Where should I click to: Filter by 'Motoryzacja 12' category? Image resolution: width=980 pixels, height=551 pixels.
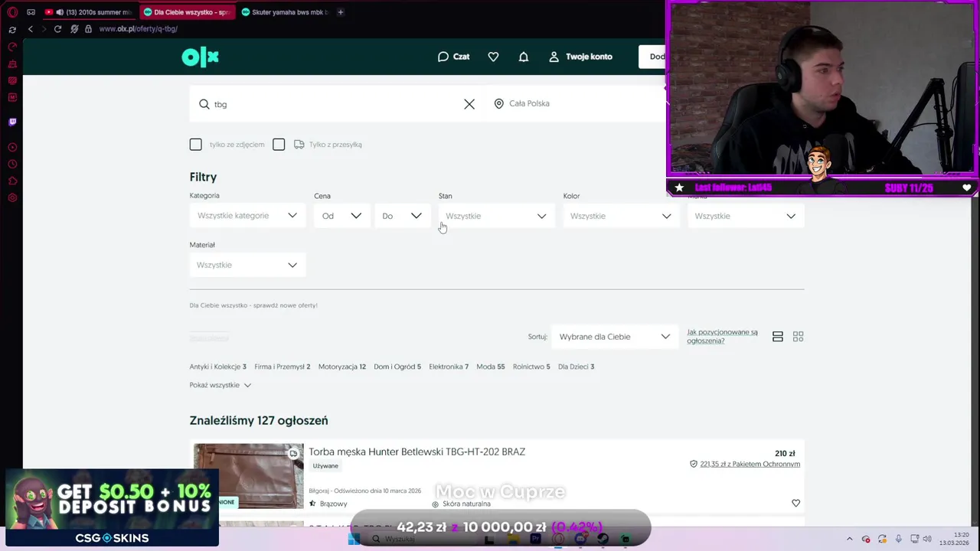342,367
